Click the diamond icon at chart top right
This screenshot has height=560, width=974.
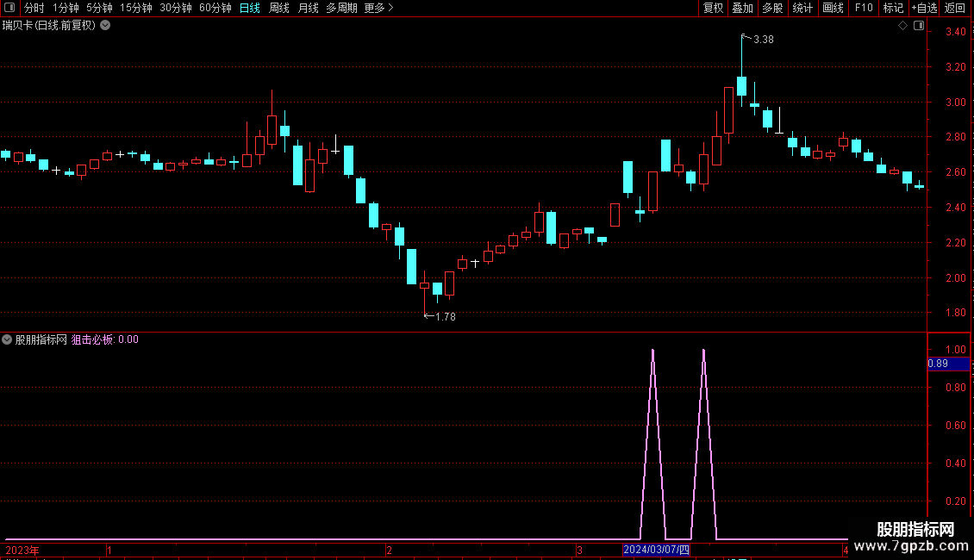pos(903,26)
